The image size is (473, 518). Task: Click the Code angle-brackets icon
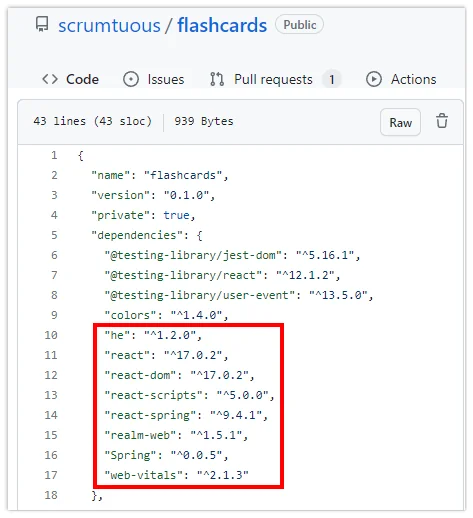pyautogui.click(x=50, y=79)
